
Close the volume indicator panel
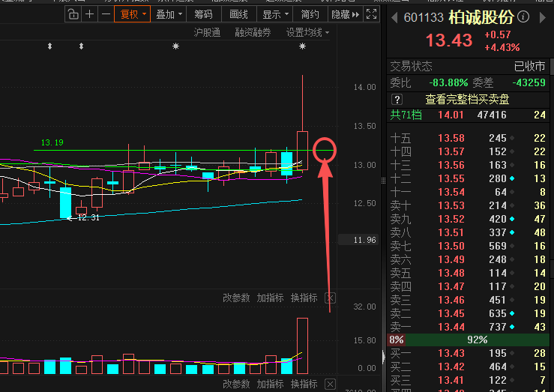tap(330, 298)
